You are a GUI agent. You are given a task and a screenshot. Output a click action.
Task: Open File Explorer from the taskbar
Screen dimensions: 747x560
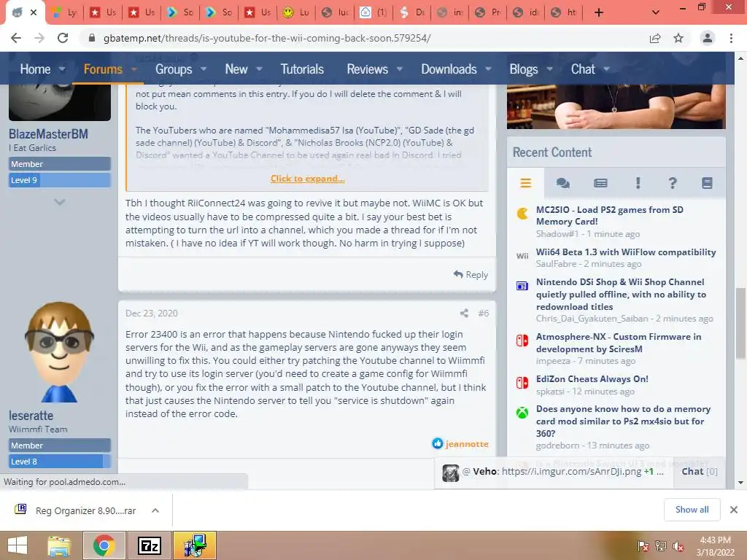tap(59, 545)
